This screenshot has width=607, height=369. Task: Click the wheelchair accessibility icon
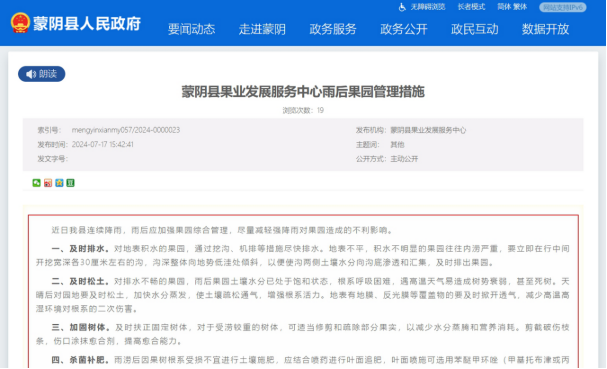[402, 7]
